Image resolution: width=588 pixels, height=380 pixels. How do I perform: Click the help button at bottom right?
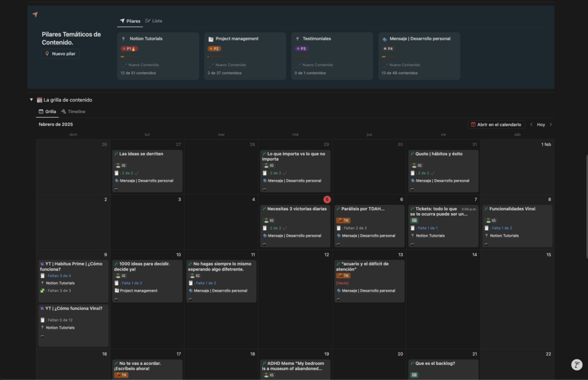click(x=577, y=365)
